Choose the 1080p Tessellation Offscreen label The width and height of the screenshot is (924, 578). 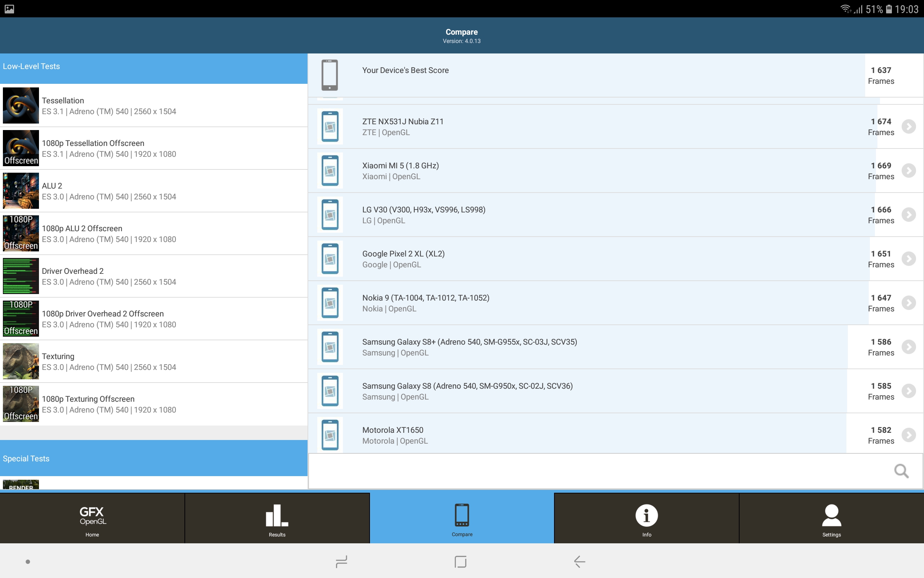tap(93, 143)
